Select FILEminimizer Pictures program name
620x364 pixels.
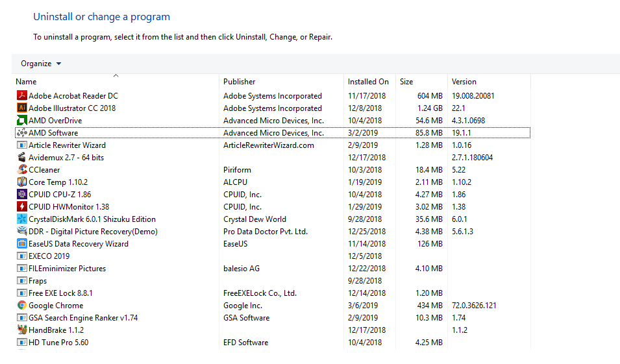68,269
